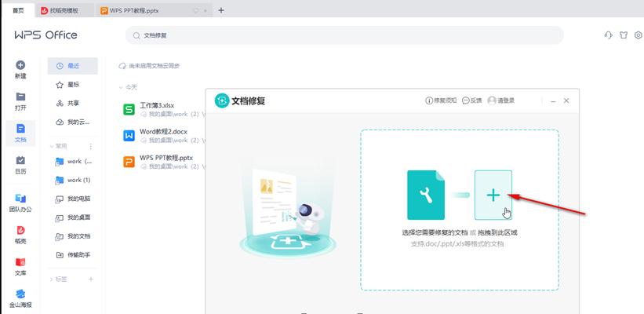Viewport: 644px width, 314px height.
Task: Click the 尚未启用文档云同步 notice
Action: click(150, 66)
